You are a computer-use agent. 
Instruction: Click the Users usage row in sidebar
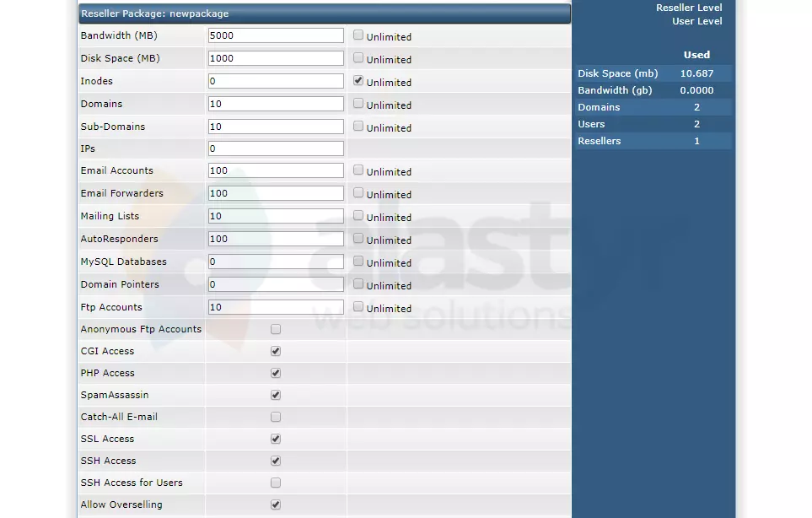point(653,124)
